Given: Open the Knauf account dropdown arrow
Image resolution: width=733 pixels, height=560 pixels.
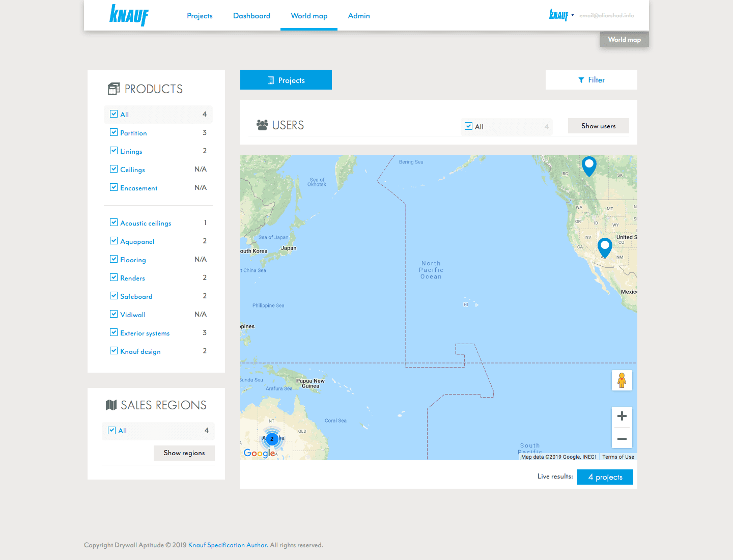Looking at the screenshot, I should pyautogui.click(x=573, y=15).
